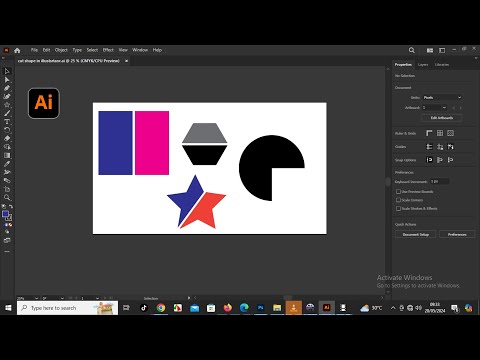Image resolution: width=480 pixels, height=360 pixels.
Task: Click the Home icon
Action: coord(17,50)
